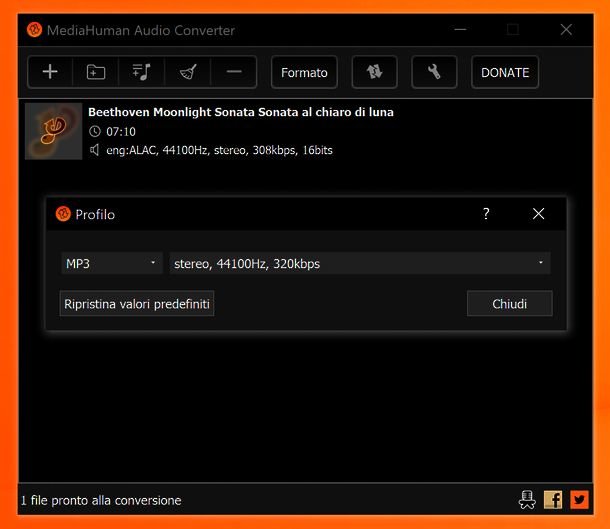The image size is (610, 529).
Task: Clear the list using the broom icon
Action: [x=188, y=72]
